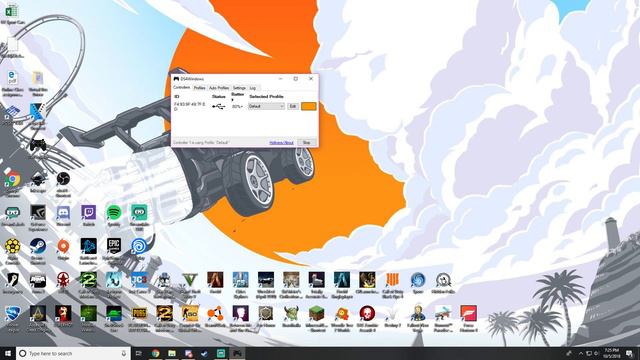Open Chrome from the taskbar
Viewport: 640px width, 360px height.
tap(155, 353)
